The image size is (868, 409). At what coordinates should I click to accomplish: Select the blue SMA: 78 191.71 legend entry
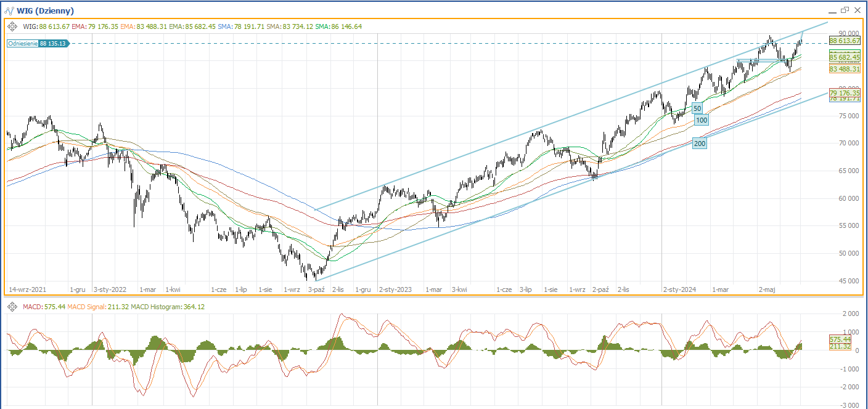coord(241,26)
